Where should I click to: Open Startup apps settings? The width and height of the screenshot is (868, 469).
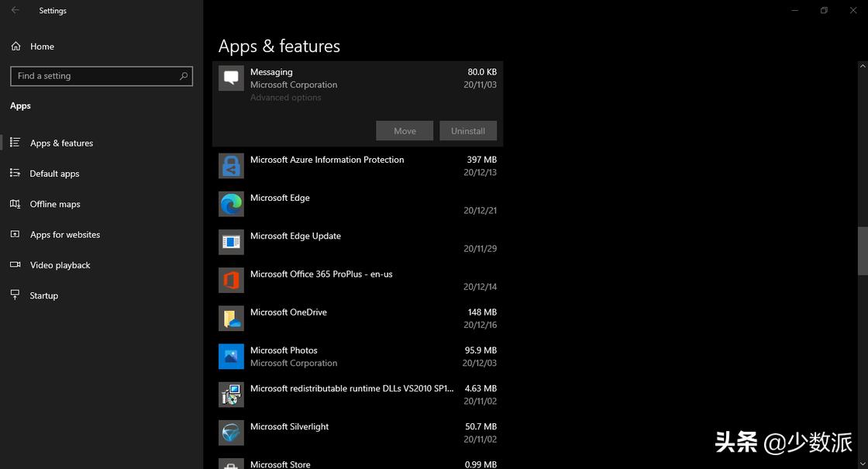(102, 295)
